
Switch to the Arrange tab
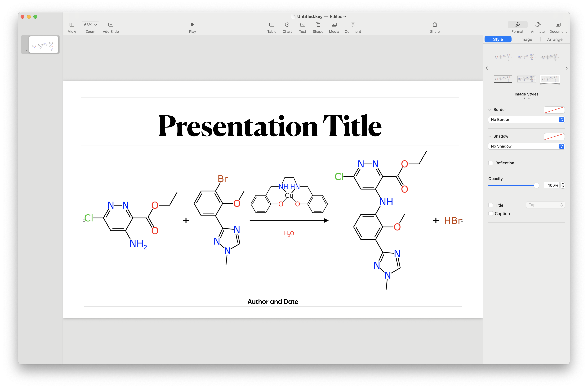point(554,39)
